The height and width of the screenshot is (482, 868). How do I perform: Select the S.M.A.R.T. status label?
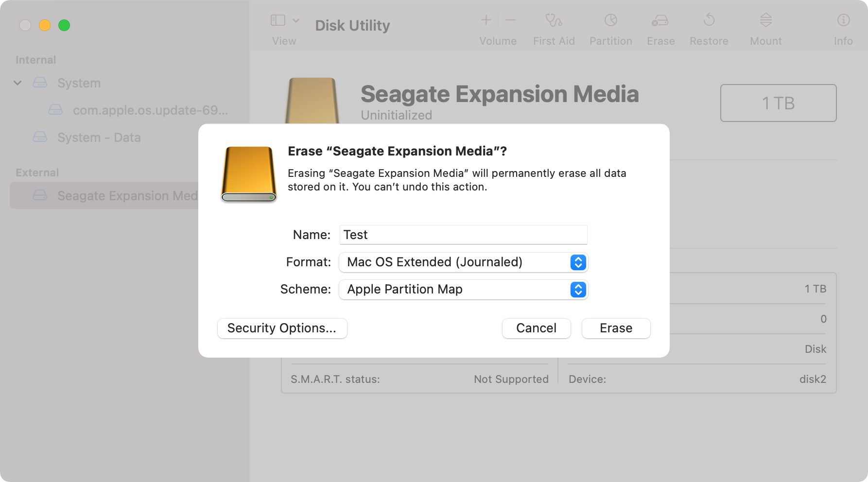click(335, 379)
